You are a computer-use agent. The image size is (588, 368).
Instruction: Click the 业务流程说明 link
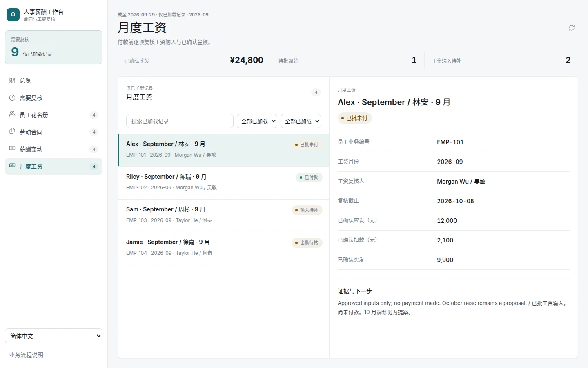click(x=26, y=355)
